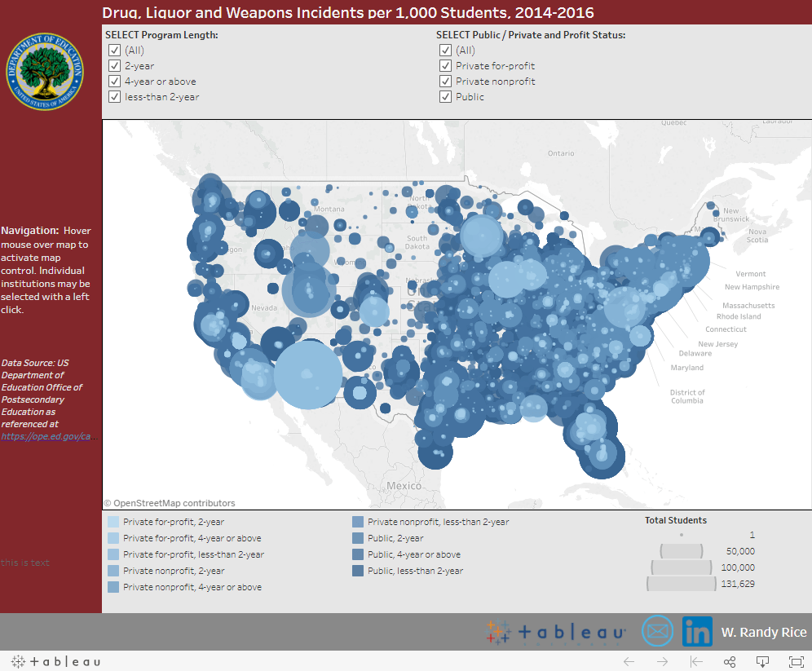Click the faint 'this is text' label
The image size is (812, 671).
tap(24, 563)
